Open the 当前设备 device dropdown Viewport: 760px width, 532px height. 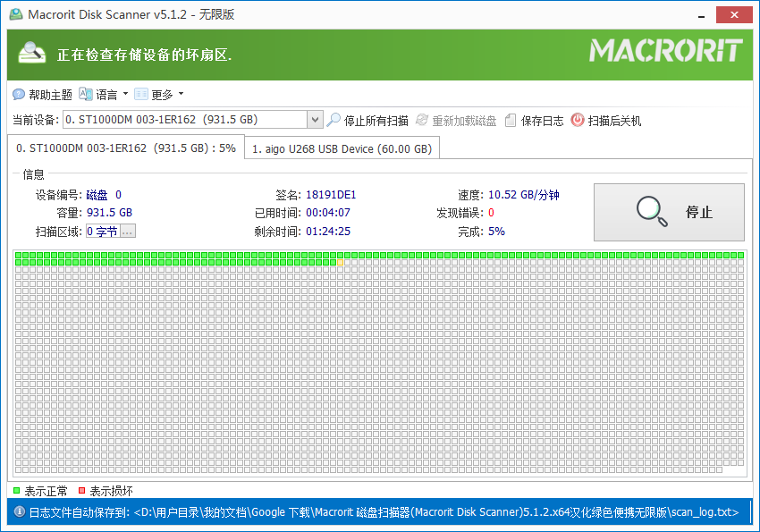click(315, 120)
